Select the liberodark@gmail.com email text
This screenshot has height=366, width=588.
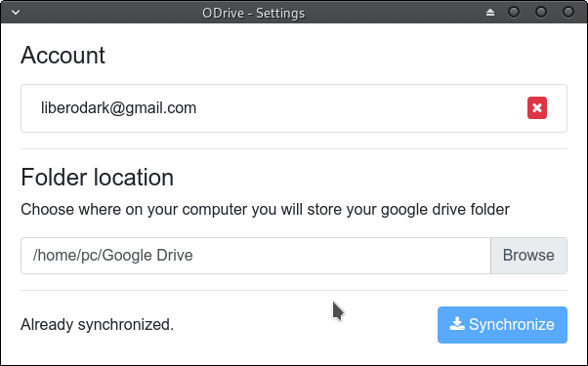[118, 108]
